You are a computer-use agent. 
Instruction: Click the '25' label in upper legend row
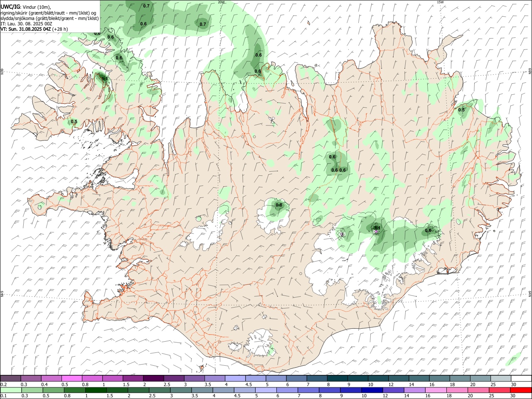(493, 384)
